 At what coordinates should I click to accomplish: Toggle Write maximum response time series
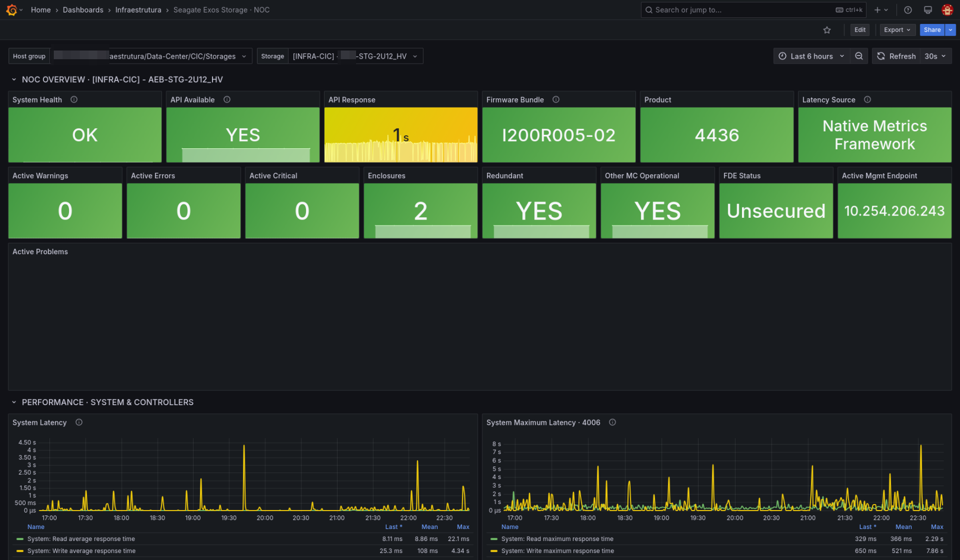pyautogui.click(x=558, y=551)
